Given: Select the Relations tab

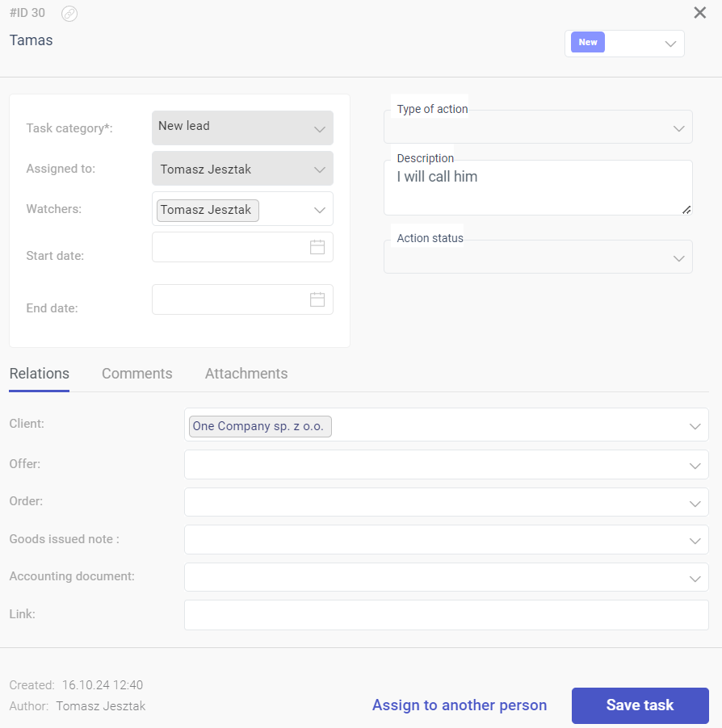Looking at the screenshot, I should click(39, 374).
